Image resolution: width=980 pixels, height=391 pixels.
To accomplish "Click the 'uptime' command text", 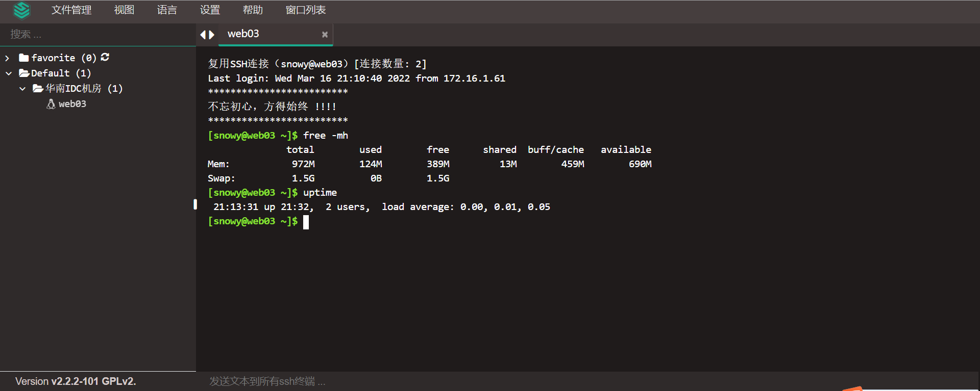I will point(320,193).
